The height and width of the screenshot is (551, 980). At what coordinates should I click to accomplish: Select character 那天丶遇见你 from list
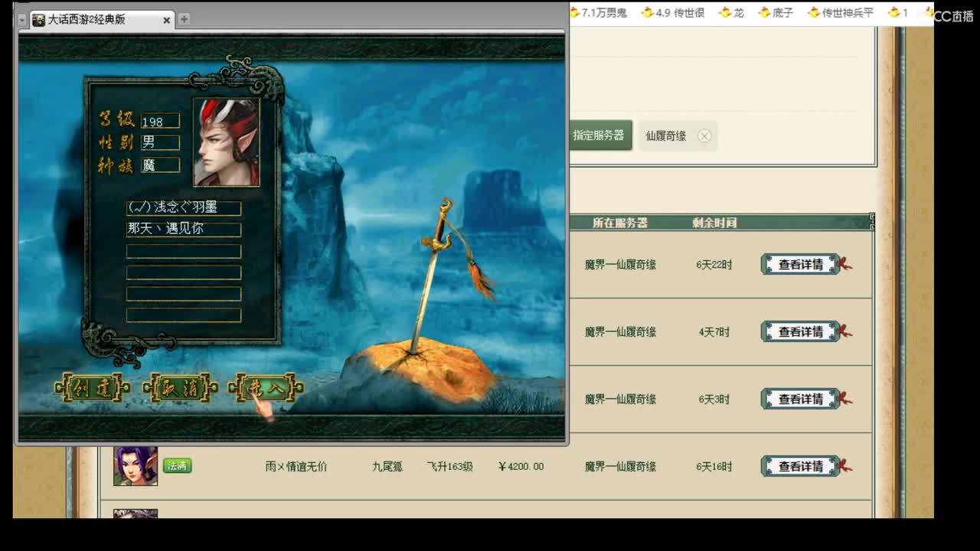184,229
